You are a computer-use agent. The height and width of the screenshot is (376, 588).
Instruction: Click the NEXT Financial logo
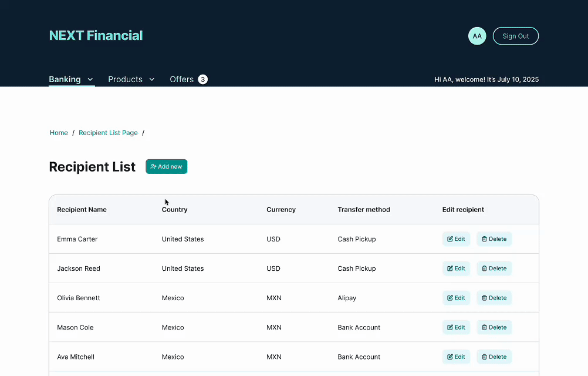96,36
